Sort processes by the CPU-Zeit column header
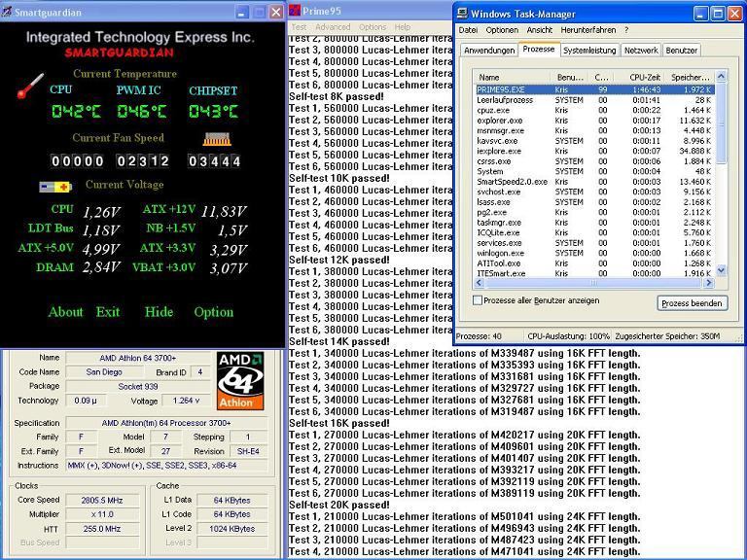This screenshot has height=560, width=747. [x=639, y=77]
